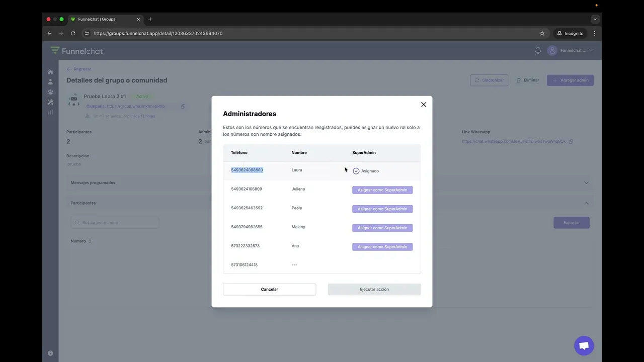Go forward in browser history
Viewport: 644px width, 362px height.
tap(61, 34)
